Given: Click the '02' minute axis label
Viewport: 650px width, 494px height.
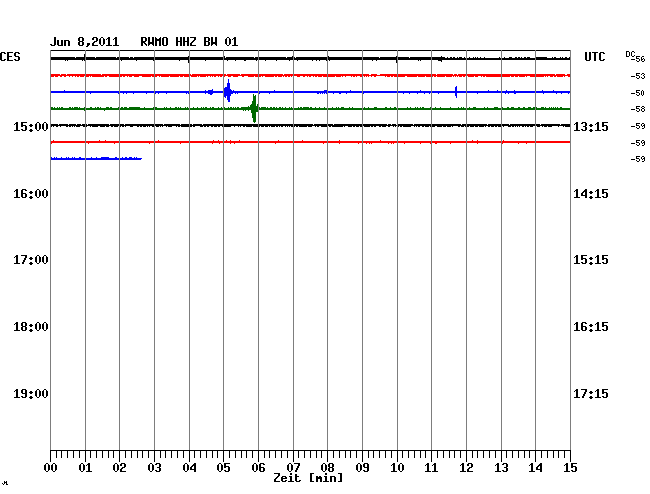Looking at the screenshot, I should click(119, 468).
